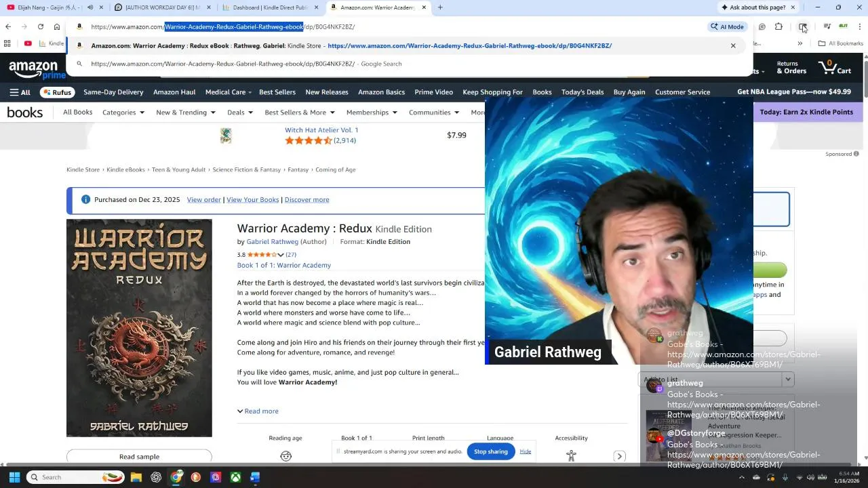Open Coming of Age breadcrumb
This screenshot has height=488, width=868.
click(336, 169)
